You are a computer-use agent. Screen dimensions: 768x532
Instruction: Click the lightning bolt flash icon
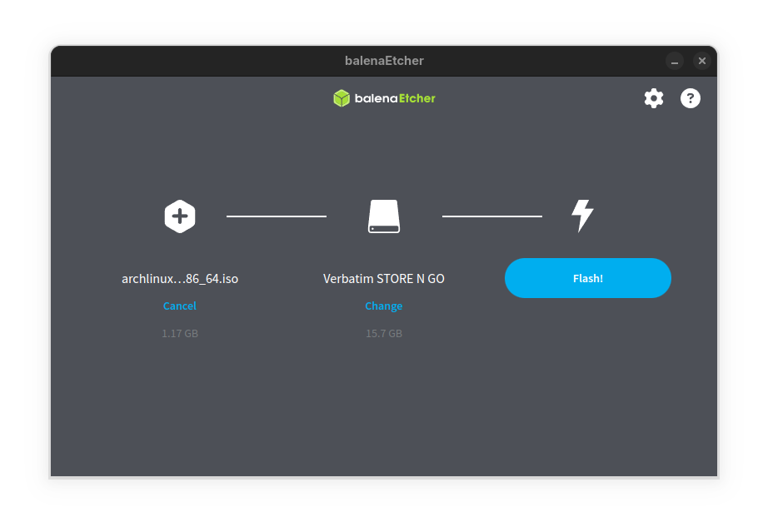click(582, 216)
